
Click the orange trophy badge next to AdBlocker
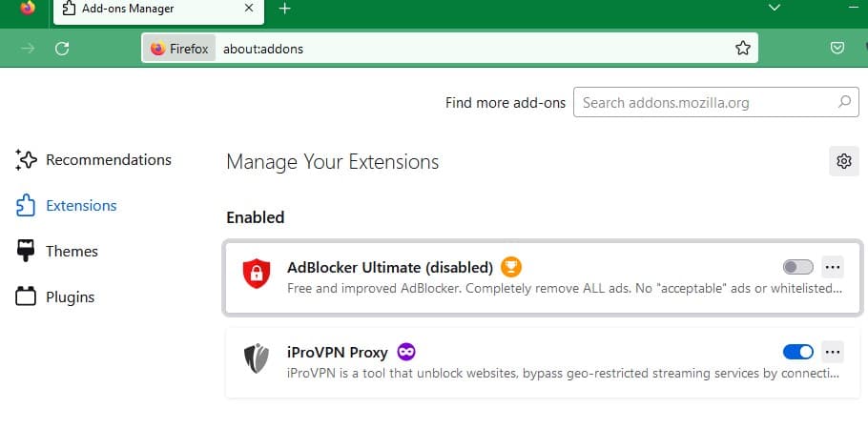(511, 267)
